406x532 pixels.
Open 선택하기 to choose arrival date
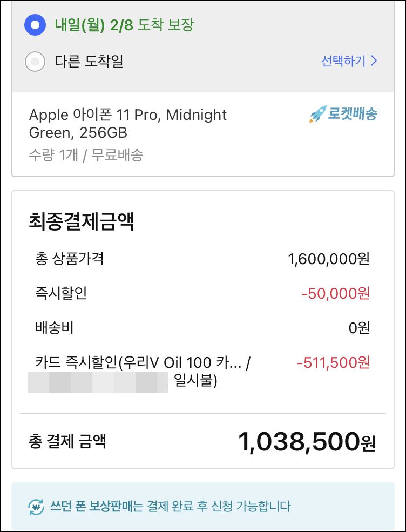point(349,61)
